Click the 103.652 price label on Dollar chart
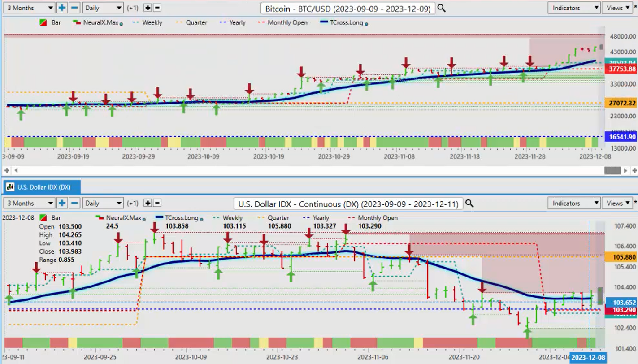Image resolution: width=638 pixels, height=364 pixels. click(621, 302)
